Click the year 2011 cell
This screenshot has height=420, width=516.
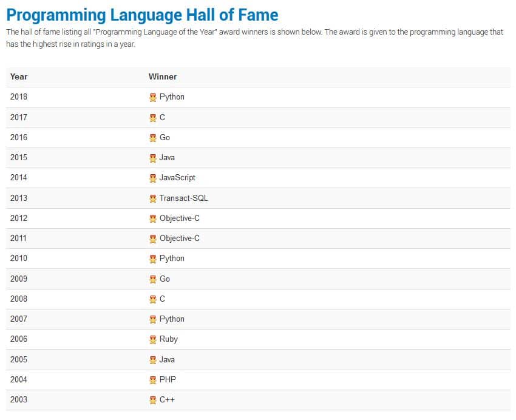[19, 238]
